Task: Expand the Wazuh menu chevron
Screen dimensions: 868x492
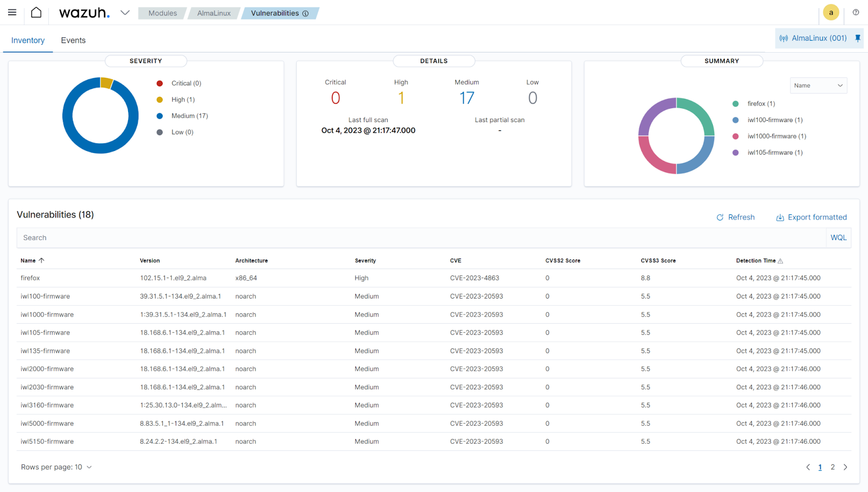Action: pyautogui.click(x=125, y=12)
